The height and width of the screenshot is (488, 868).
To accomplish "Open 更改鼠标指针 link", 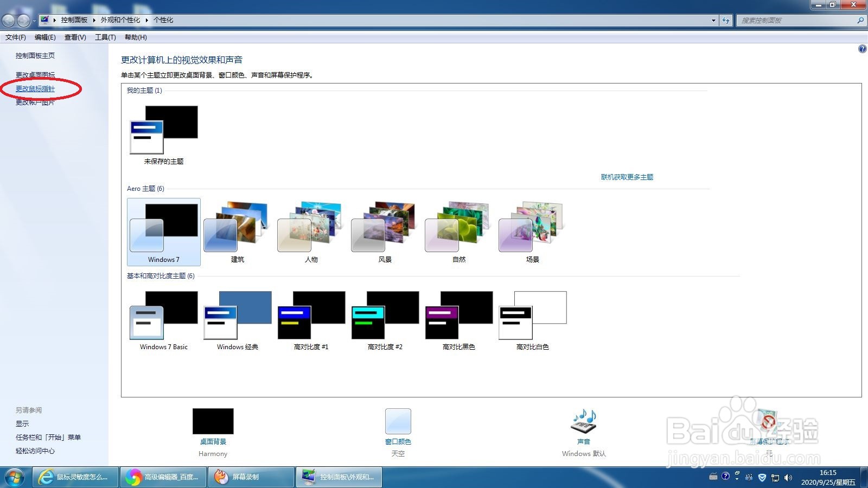I will pyautogui.click(x=35, y=89).
